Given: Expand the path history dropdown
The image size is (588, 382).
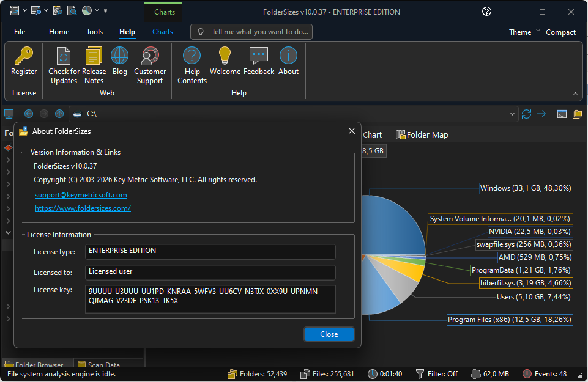Looking at the screenshot, I should (512, 114).
